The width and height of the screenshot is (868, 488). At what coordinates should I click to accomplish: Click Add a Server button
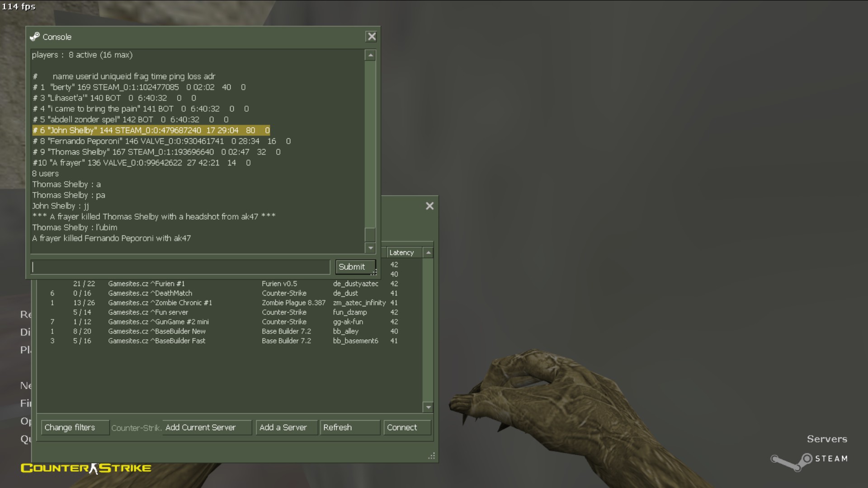[x=287, y=427]
